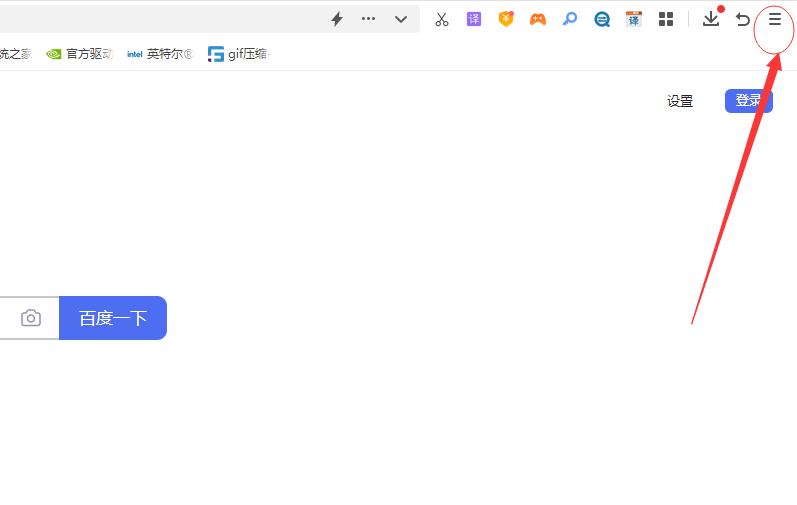Click the undo restore-page arrow icon
The image size is (797, 505).
[743, 19]
